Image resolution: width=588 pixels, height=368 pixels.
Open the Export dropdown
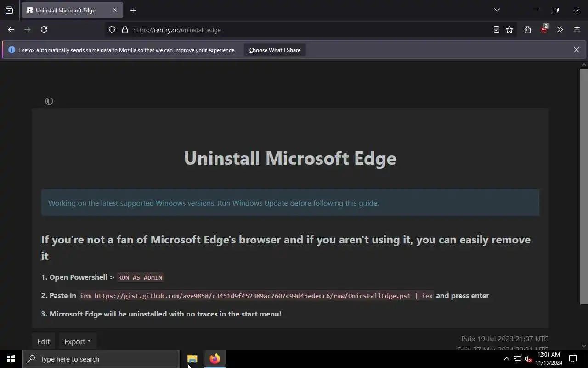click(x=77, y=341)
